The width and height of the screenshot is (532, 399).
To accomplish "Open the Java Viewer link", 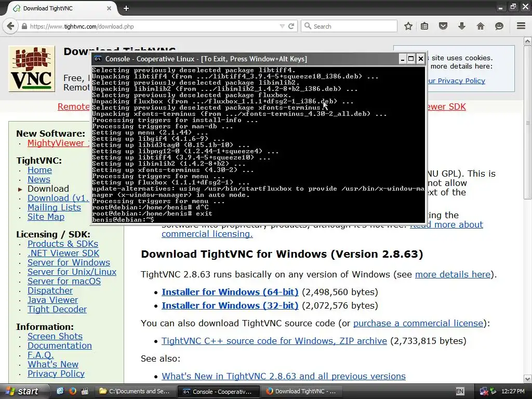I will pos(52,300).
